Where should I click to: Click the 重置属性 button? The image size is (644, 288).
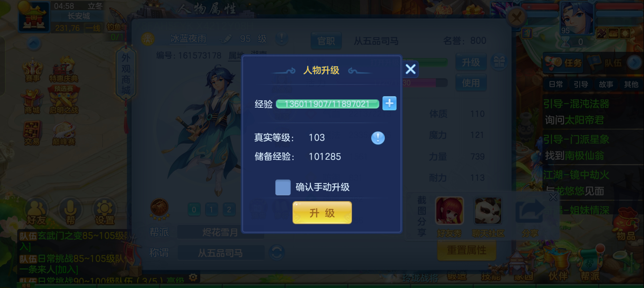467,250
